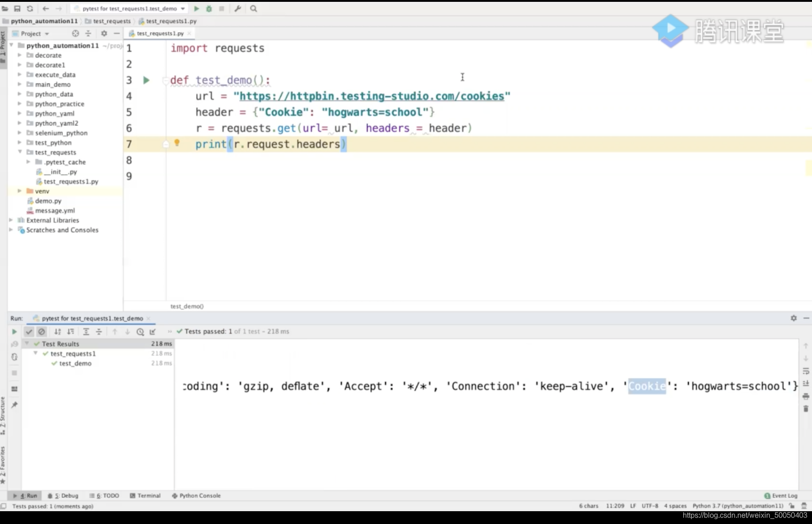Collapse test_requests1 result node
The height and width of the screenshot is (524, 812).
(35, 353)
